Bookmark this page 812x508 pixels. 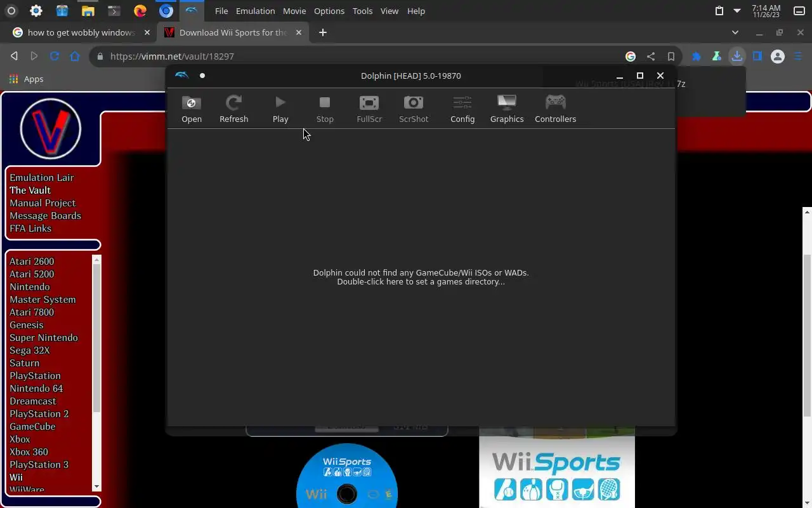click(x=671, y=57)
